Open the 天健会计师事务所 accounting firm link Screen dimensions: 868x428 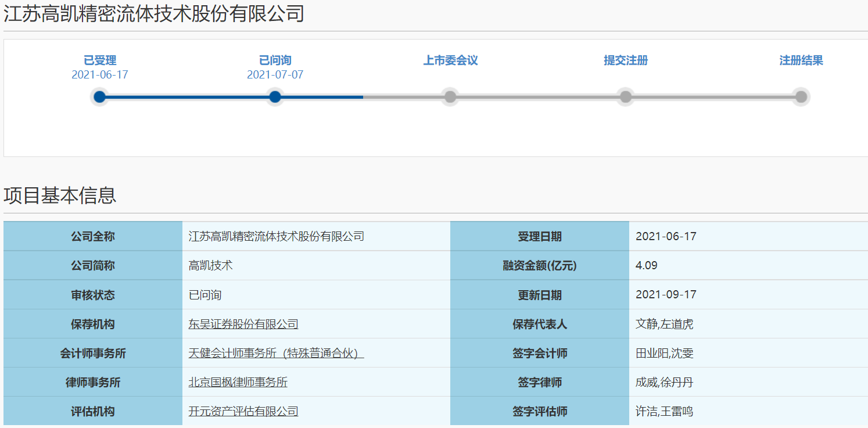pos(276,353)
